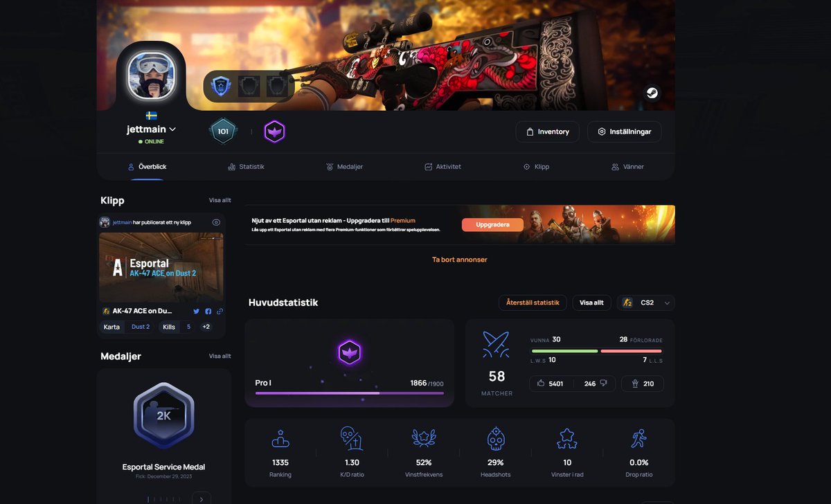Open the Steam profile icon on banner
The width and height of the screenshot is (831, 504).
click(651, 93)
